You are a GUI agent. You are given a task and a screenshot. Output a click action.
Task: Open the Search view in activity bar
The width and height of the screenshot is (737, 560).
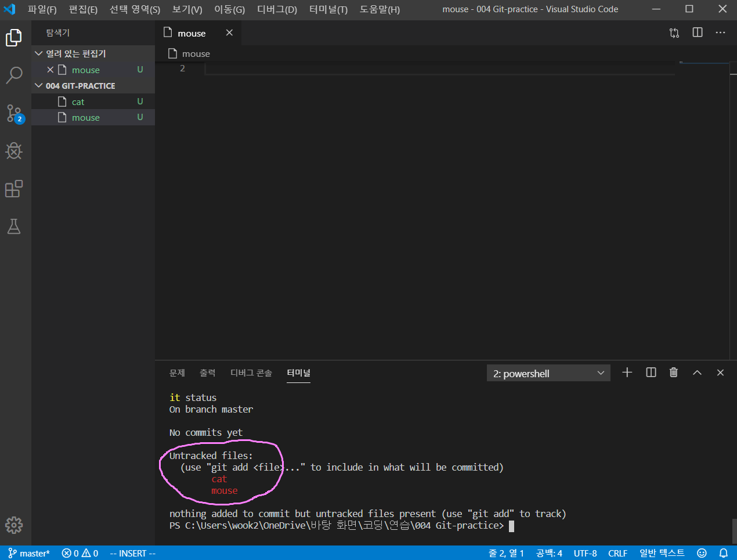click(x=14, y=75)
